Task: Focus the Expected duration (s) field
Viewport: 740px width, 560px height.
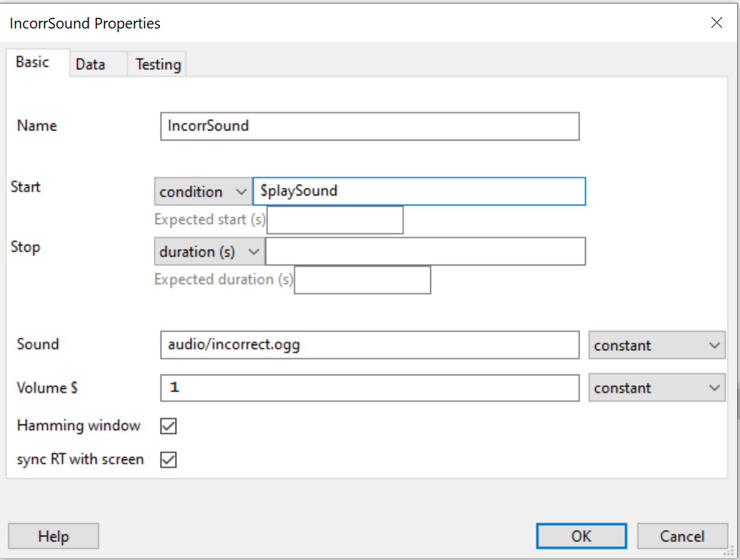Action: click(x=363, y=280)
